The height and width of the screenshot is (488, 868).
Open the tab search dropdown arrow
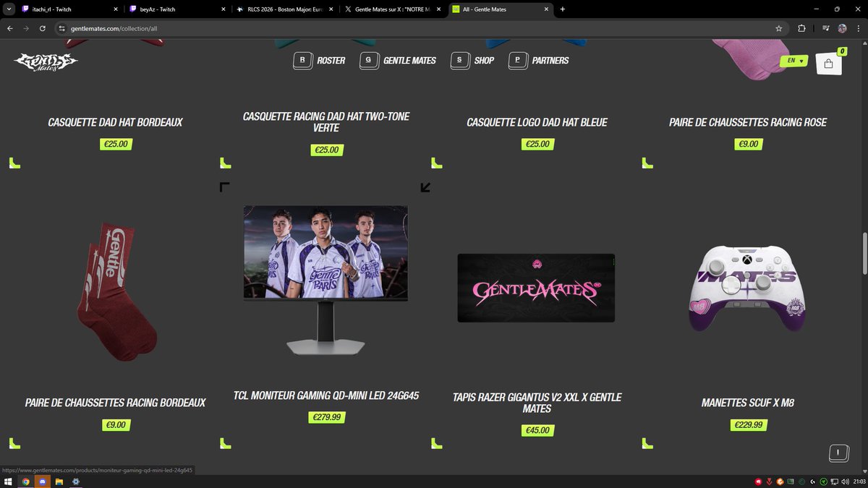tap(9, 9)
